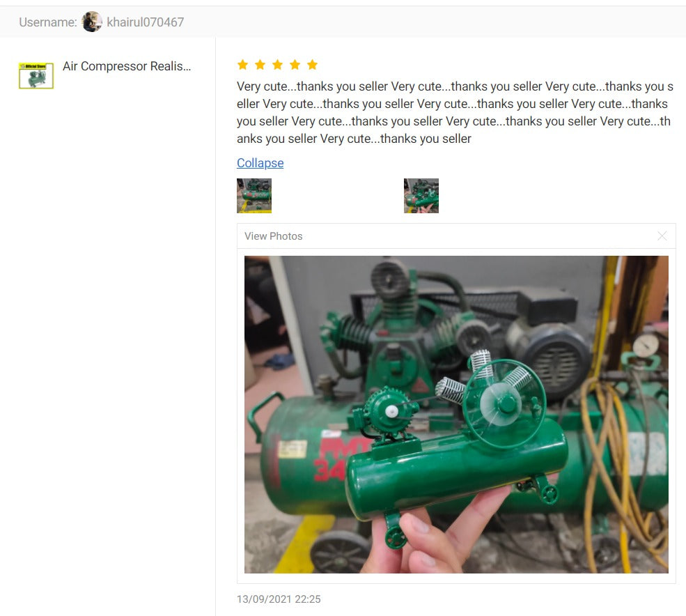Click the third rating star

click(x=277, y=65)
